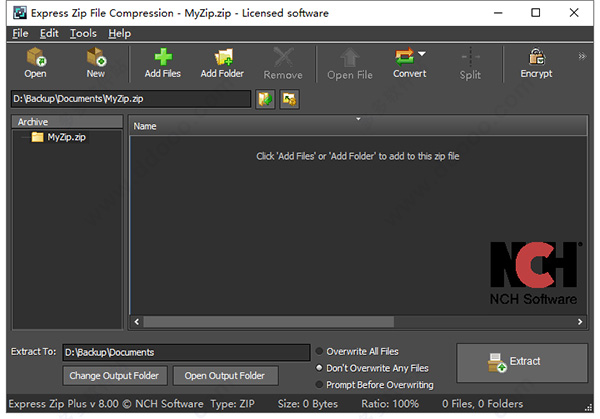Open Convert dropdown arrow

tap(422, 54)
